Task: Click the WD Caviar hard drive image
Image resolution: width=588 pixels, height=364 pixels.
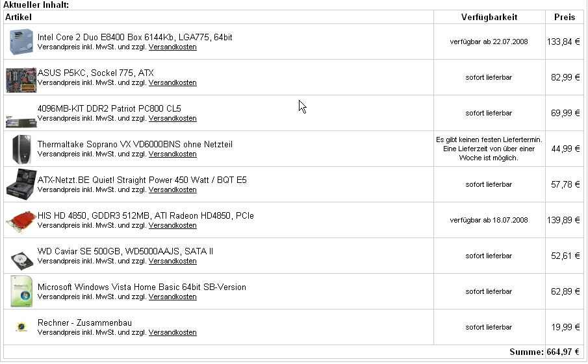Action: click(x=19, y=259)
